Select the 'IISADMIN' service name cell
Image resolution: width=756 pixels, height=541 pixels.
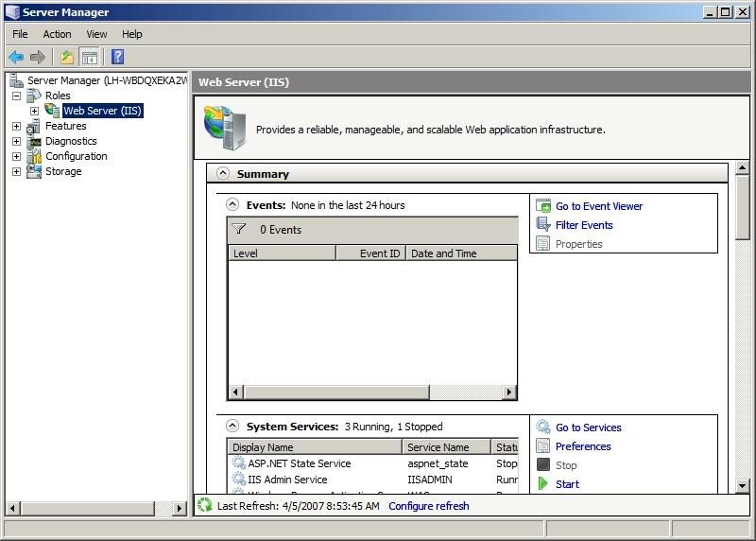coord(430,480)
